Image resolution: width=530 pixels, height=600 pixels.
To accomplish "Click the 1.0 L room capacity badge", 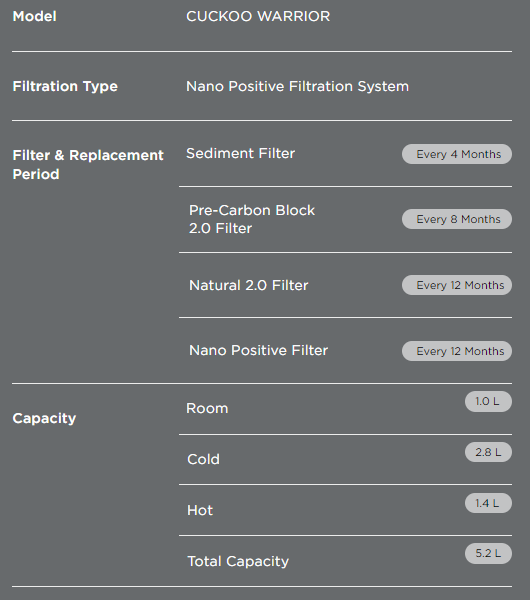I will click(x=488, y=401).
